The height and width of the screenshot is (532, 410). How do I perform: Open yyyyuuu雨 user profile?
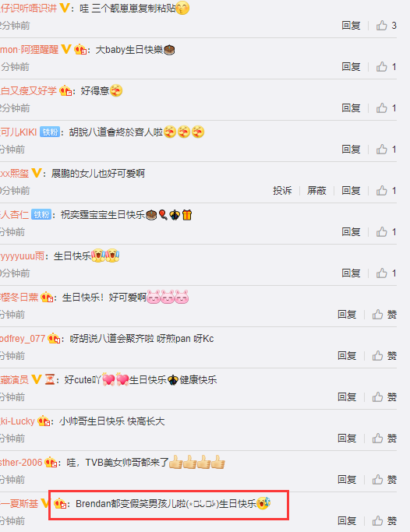[x=22, y=256]
